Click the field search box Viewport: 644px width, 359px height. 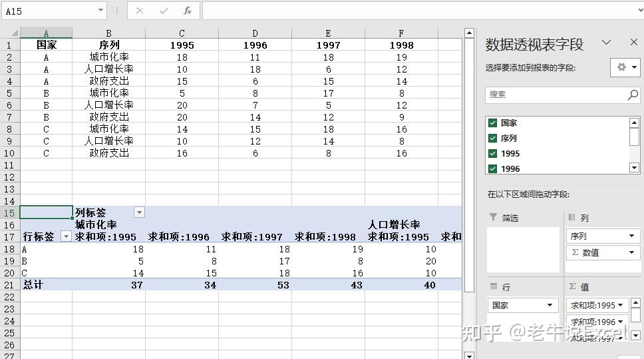[x=562, y=95]
